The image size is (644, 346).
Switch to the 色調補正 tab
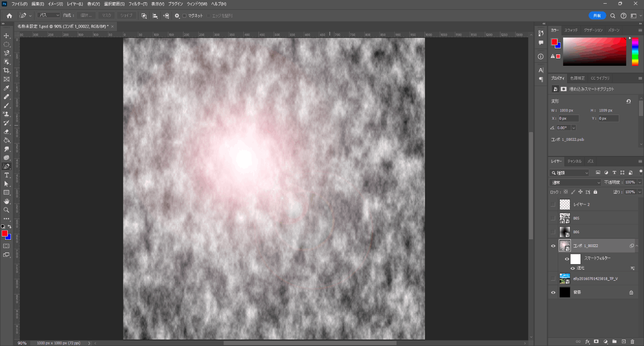577,78
